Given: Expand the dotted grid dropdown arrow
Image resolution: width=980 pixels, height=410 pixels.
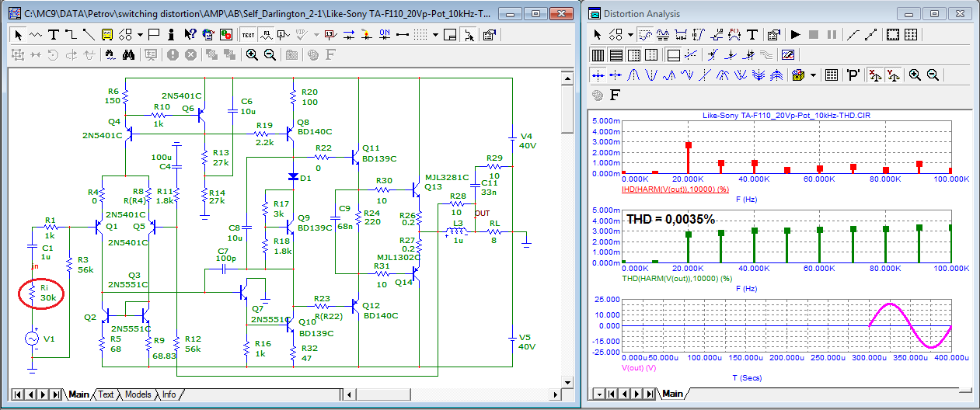Looking at the screenshot, I should tap(435, 35).
